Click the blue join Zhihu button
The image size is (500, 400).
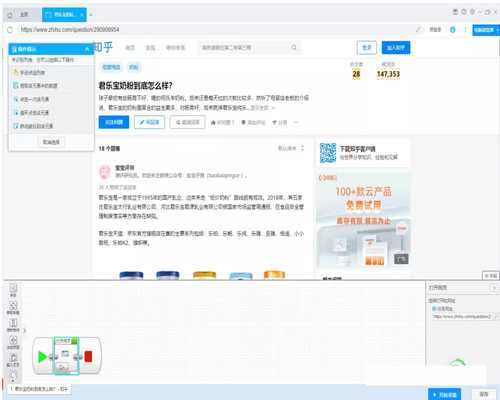tap(396, 48)
